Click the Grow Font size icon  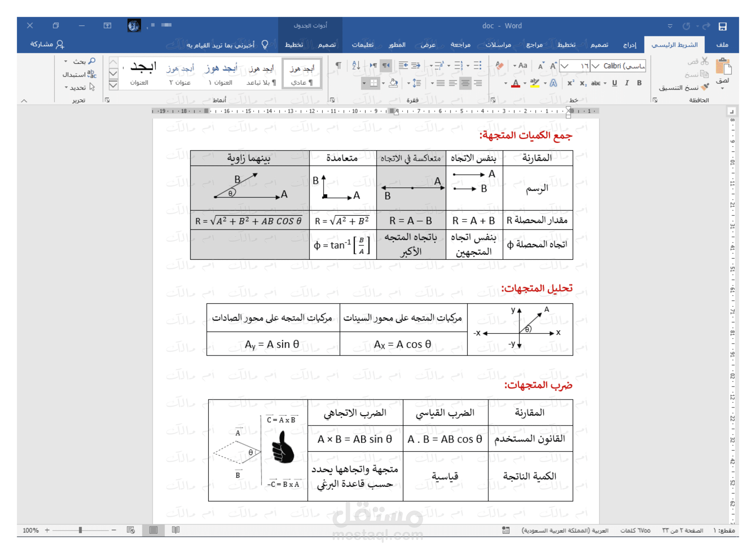553,66
